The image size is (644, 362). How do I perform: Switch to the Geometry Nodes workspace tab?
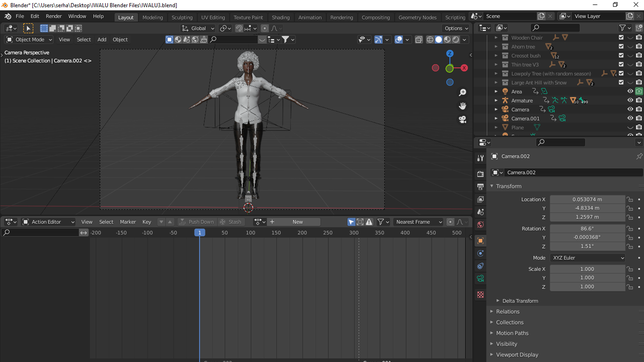(x=417, y=17)
